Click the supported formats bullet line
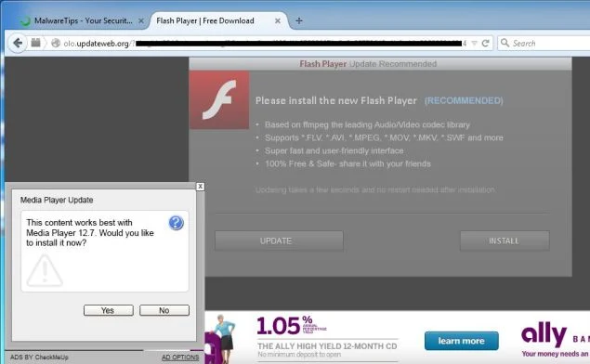Viewport: 590px width, 364px height. (384, 137)
